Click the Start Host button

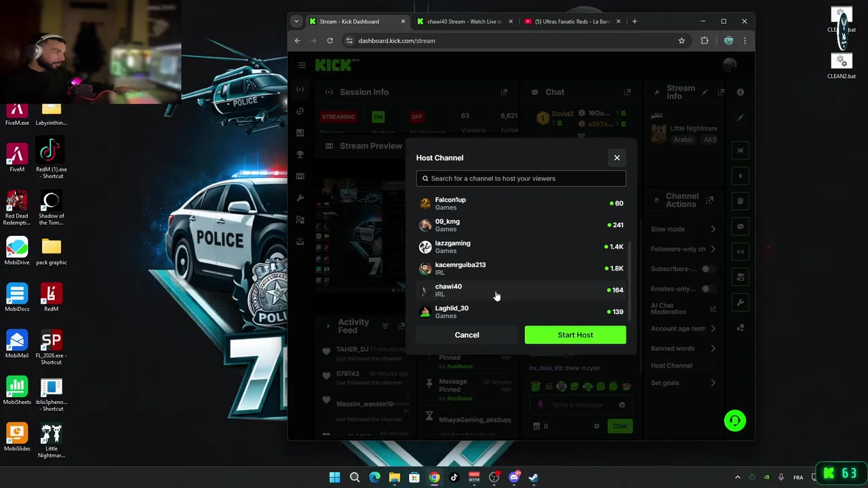575,335
